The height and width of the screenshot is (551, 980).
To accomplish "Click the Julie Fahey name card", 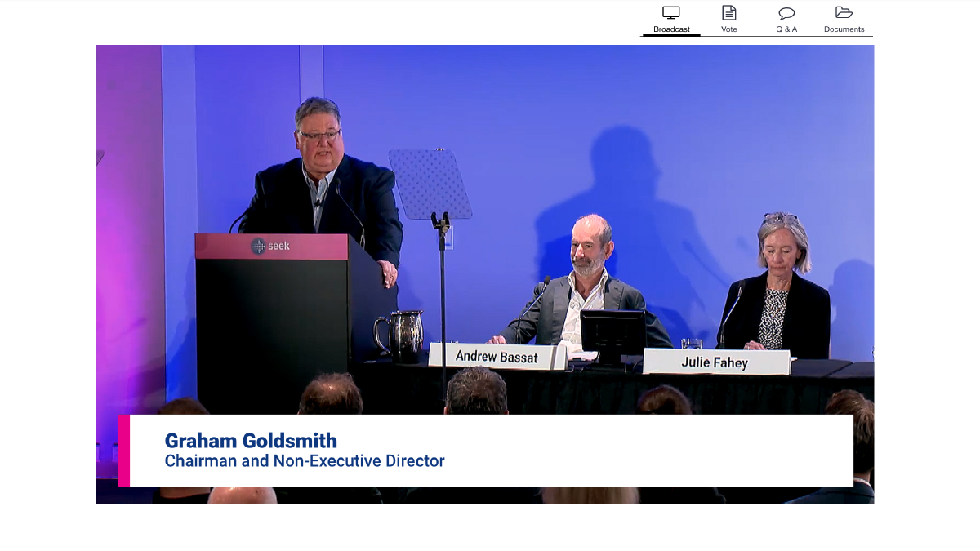I will 716,362.
